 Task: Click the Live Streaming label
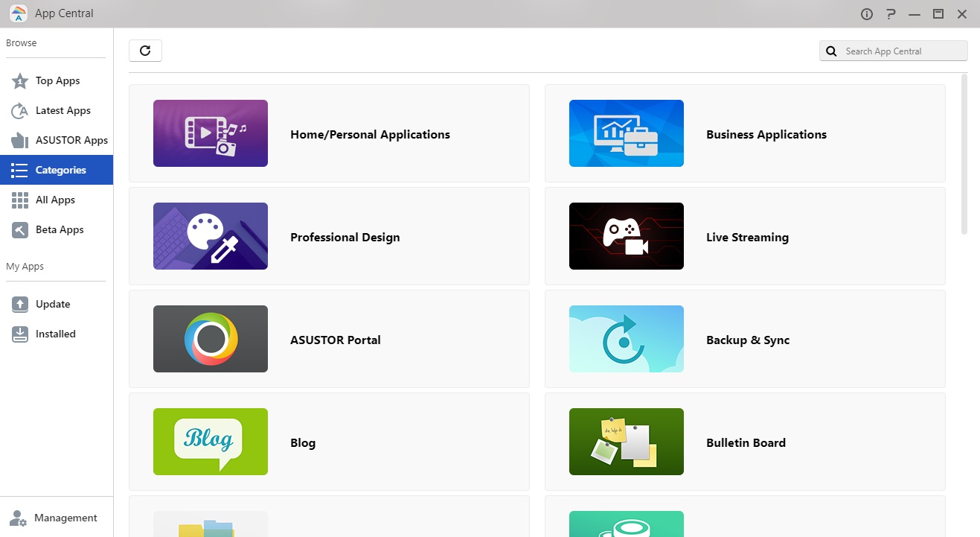click(747, 238)
